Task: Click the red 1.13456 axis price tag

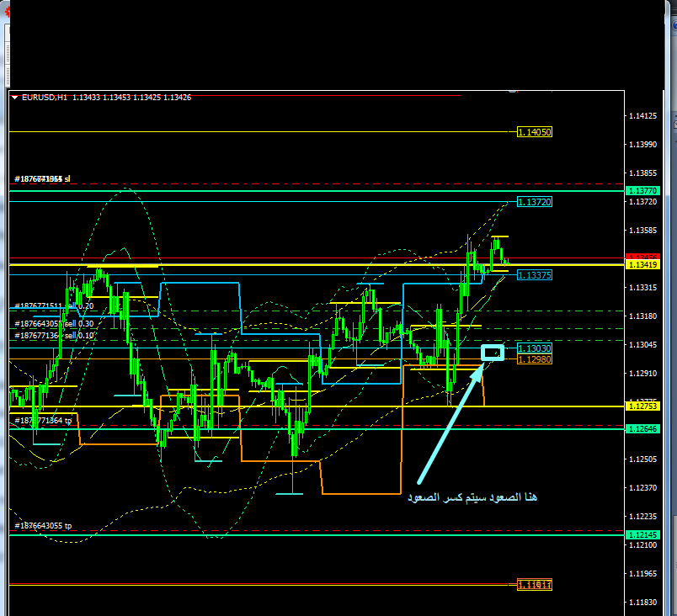Action: coord(642,258)
